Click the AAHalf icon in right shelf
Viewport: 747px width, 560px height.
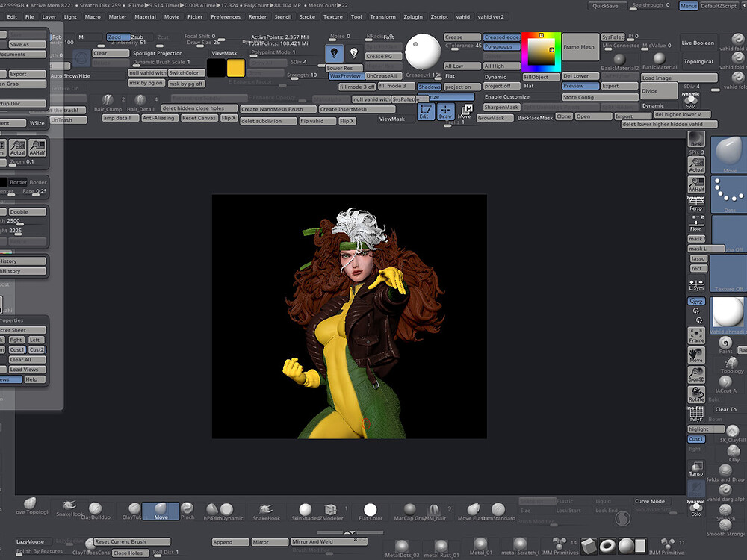click(x=696, y=184)
